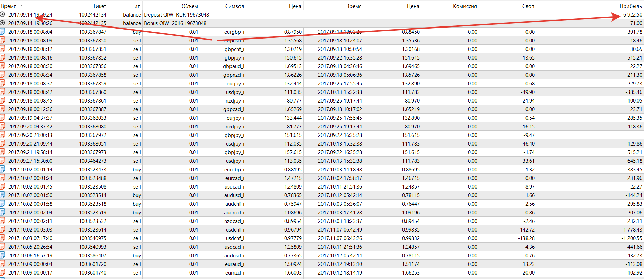
Task: Click the balance icon for ticket 1002442135
Action: click(2, 23)
